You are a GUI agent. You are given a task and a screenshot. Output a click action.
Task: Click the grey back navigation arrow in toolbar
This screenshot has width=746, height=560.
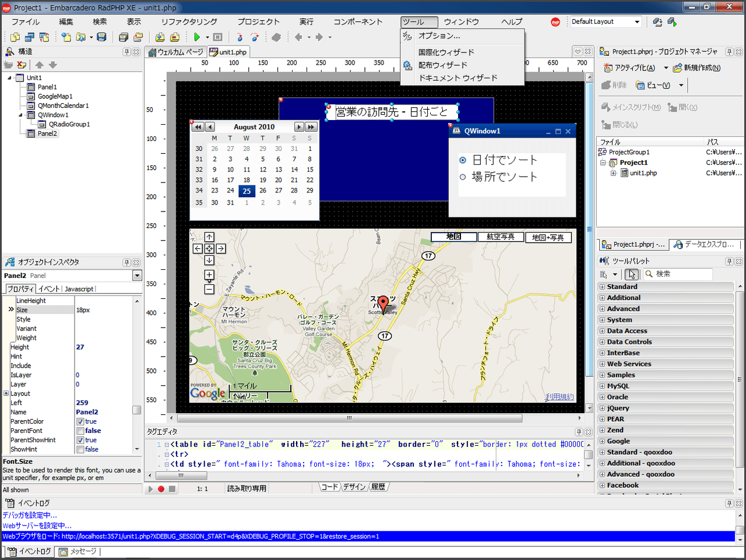pos(299,37)
